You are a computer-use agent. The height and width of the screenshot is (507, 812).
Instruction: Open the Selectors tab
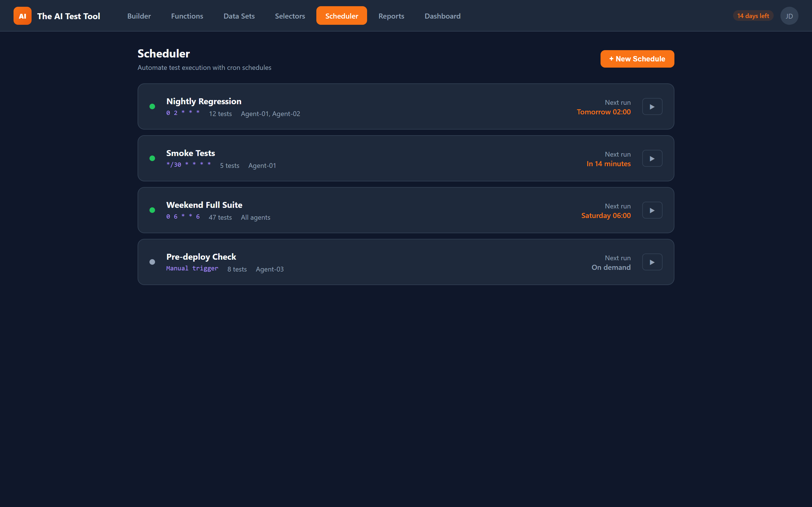point(290,16)
